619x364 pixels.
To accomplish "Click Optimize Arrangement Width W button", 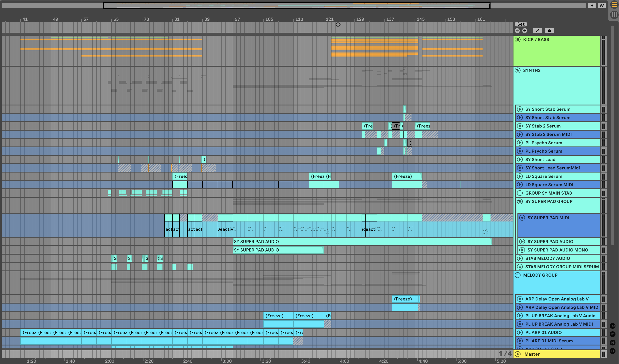I will 601,5.
